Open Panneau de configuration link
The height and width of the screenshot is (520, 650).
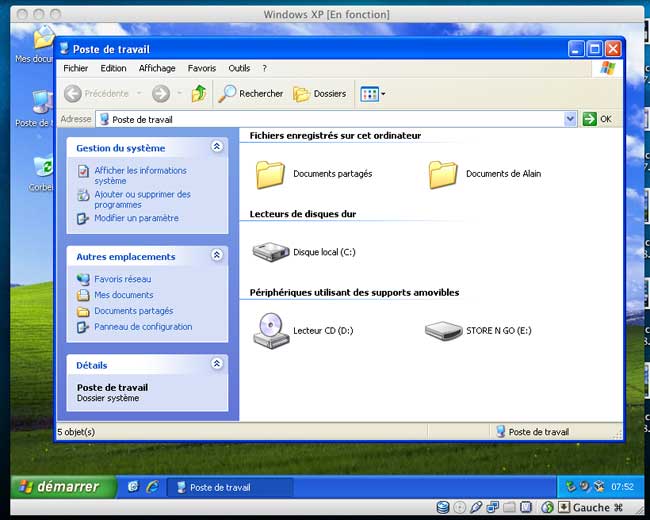click(x=143, y=327)
